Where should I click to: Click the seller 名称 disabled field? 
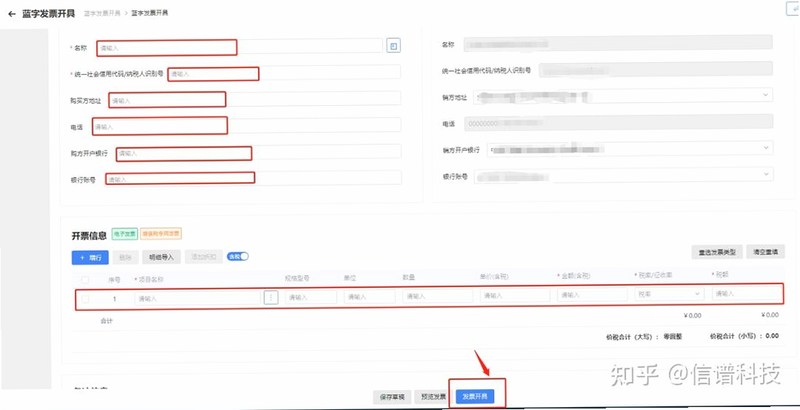[x=618, y=43]
